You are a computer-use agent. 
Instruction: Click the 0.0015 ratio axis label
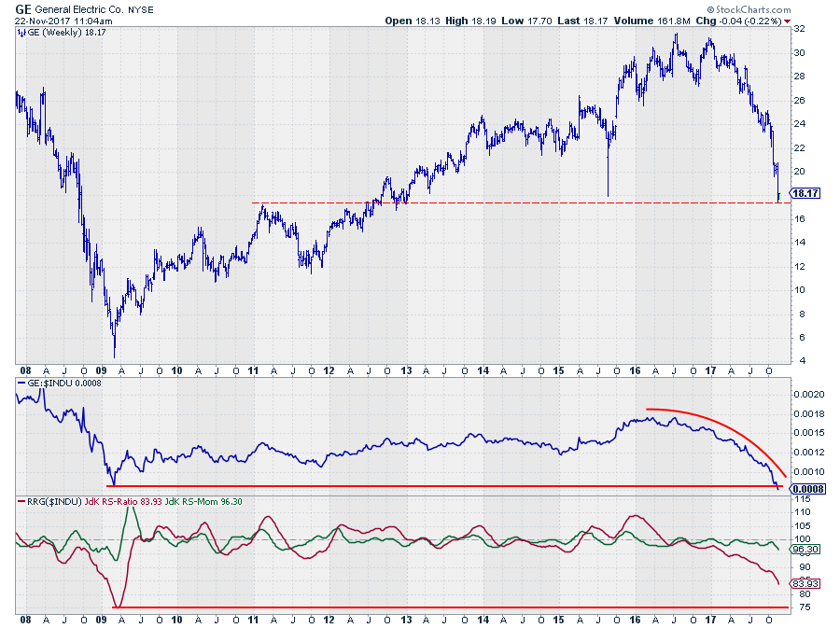click(808, 433)
